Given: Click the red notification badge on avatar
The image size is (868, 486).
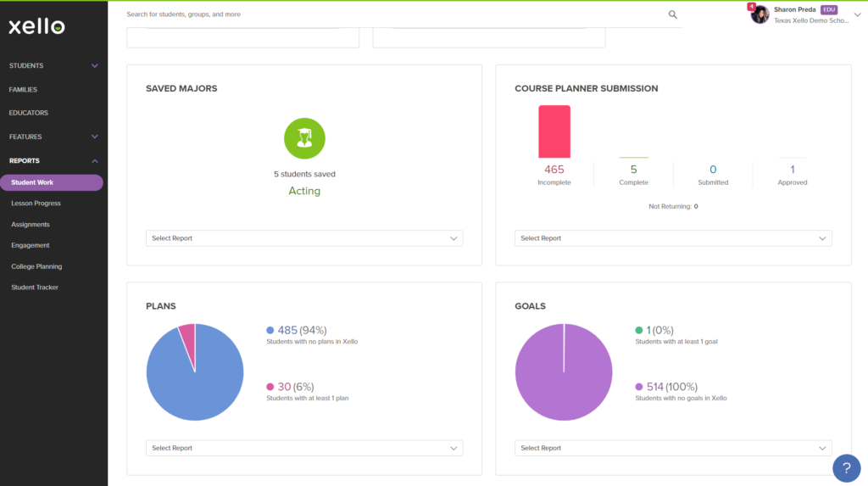Looking at the screenshot, I should click(x=751, y=7).
